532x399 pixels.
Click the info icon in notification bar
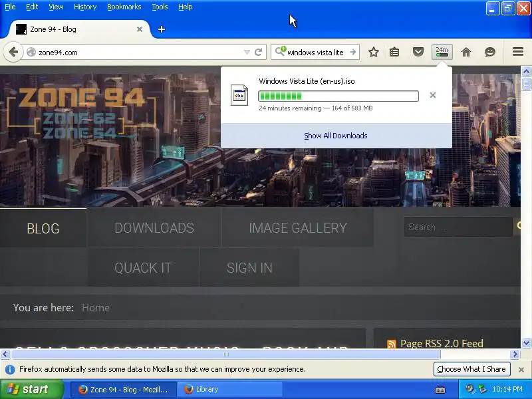point(10,370)
